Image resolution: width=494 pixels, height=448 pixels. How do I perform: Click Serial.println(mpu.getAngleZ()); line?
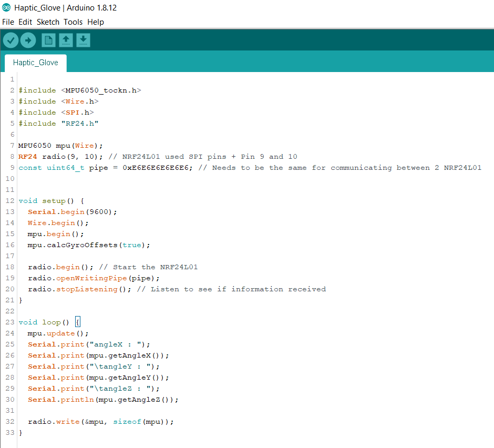pos(103,400)
